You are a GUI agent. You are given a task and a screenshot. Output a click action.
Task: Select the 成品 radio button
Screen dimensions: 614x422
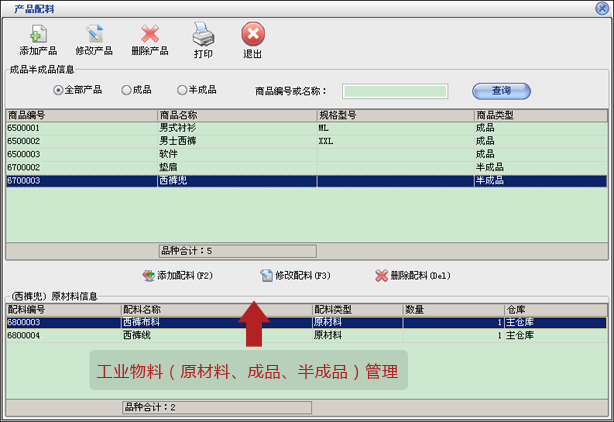tap(126, 90)
